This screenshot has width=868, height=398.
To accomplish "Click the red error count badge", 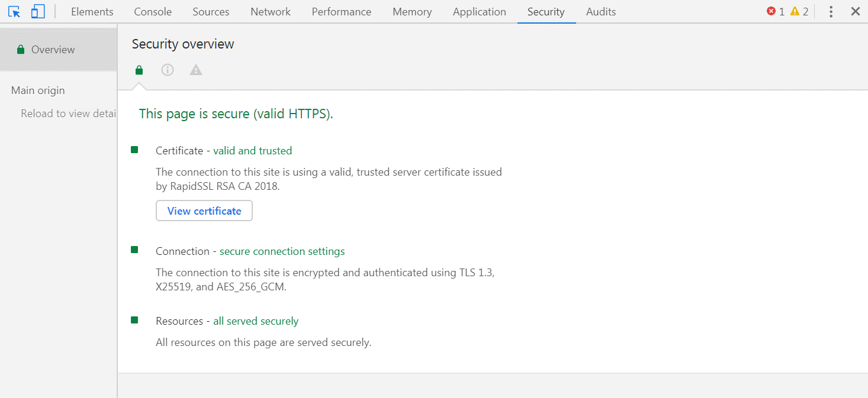I will click(776, 11).
